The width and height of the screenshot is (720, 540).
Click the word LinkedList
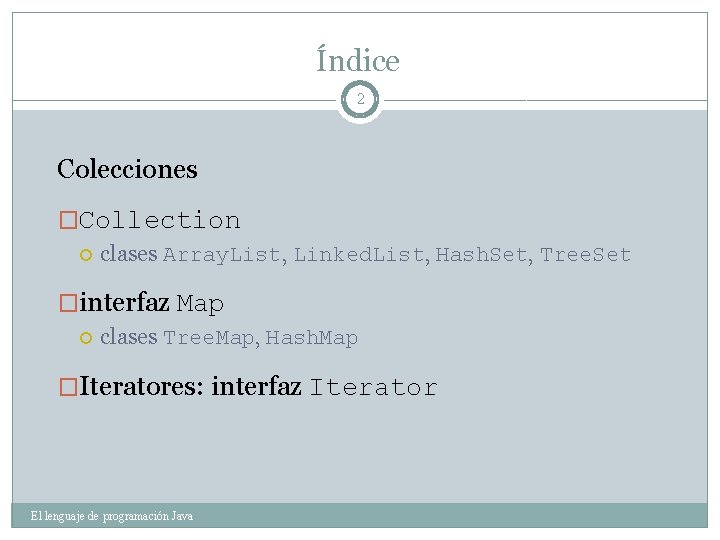click(x=359, y=255)
